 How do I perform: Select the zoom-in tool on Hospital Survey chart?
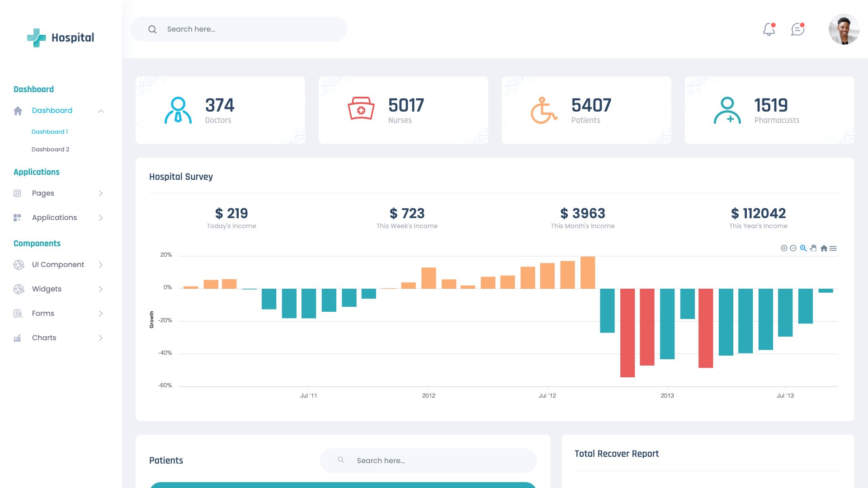click(803, 248)
